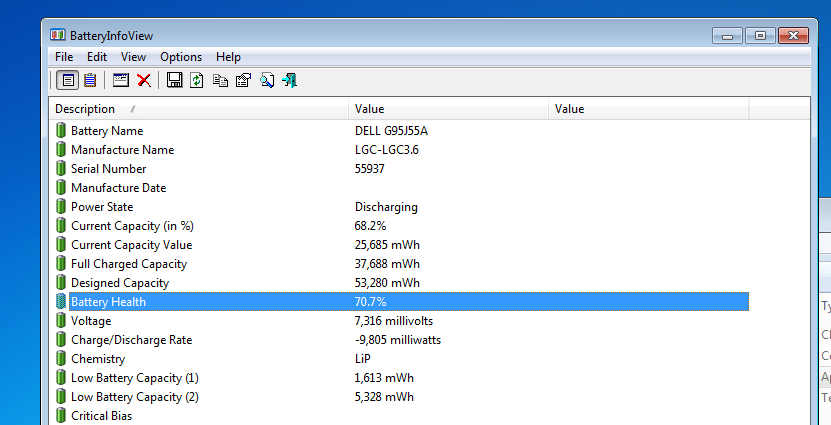Select the Manufacture Date row label

[119, 188]
